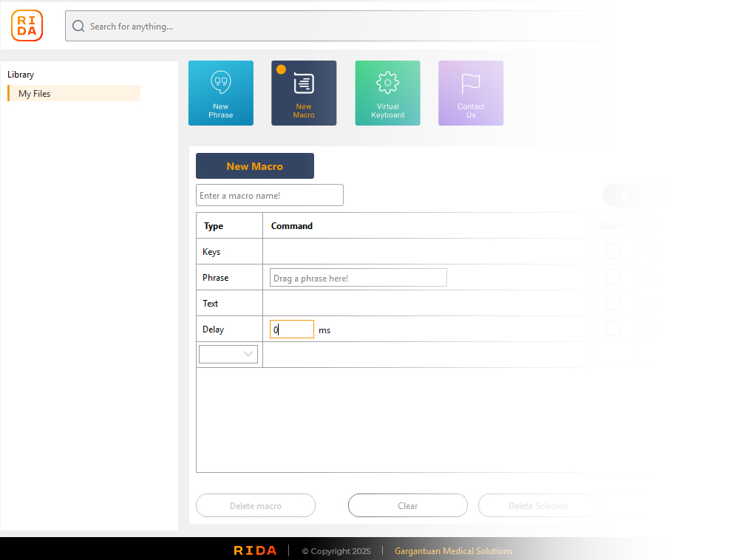Click the macro name input field
The image size is (748, 560).
(269, 196)
